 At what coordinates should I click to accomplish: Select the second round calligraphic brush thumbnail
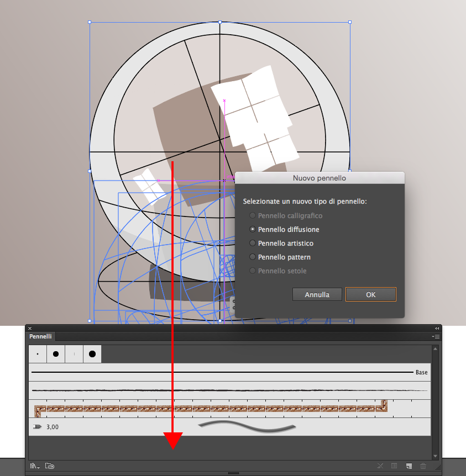56,354
